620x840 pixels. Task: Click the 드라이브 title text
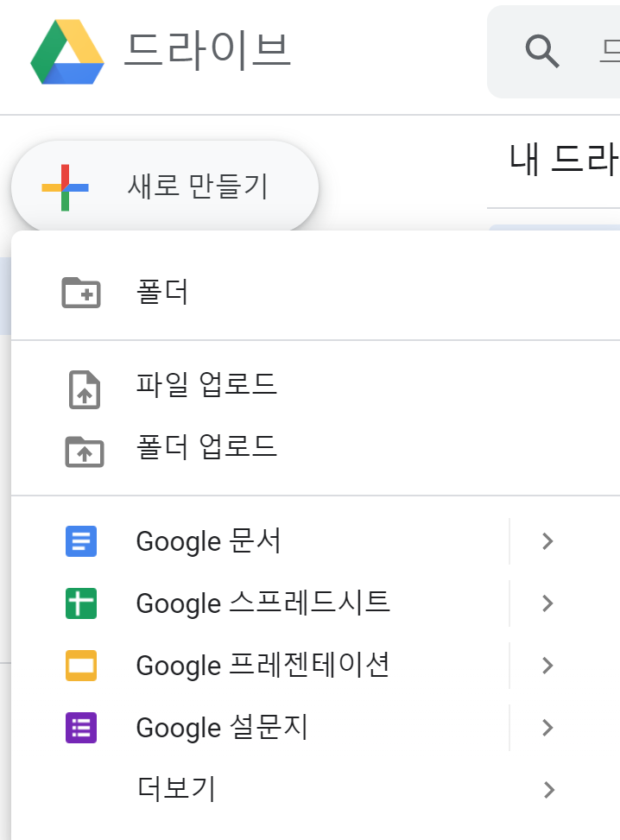click(x=207, y=51)
